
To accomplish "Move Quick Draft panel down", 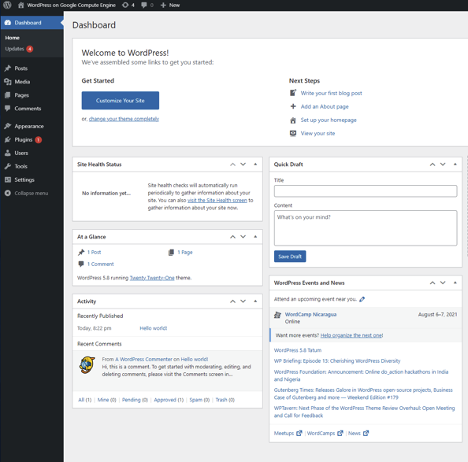I will (x=443, y=164).
